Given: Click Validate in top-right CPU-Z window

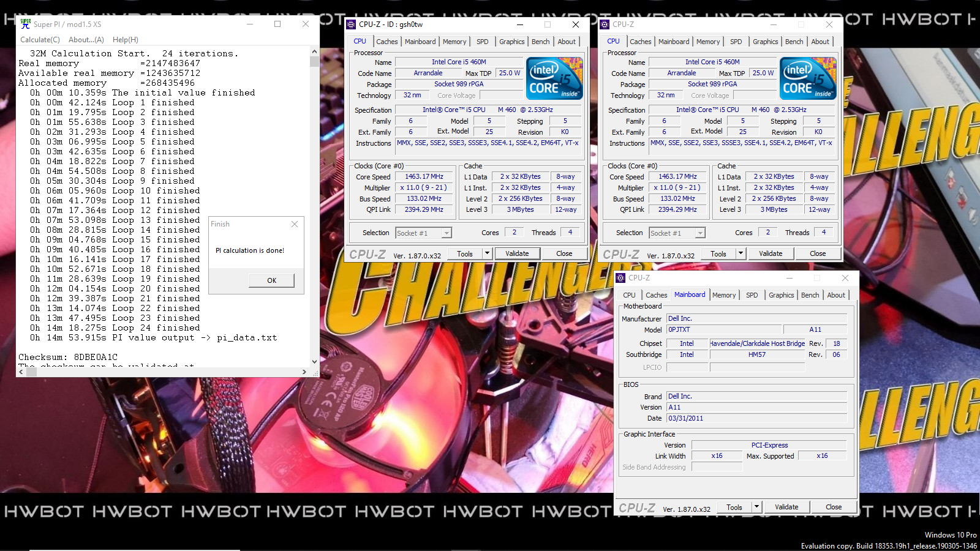Looking at the screenshot, I should click(x=771, y=253).
